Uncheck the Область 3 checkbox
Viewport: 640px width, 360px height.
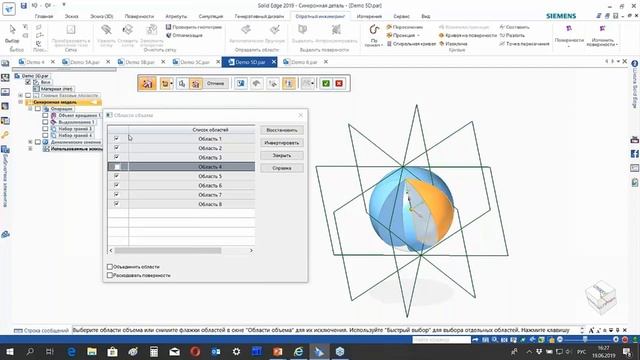pos(117,157)
